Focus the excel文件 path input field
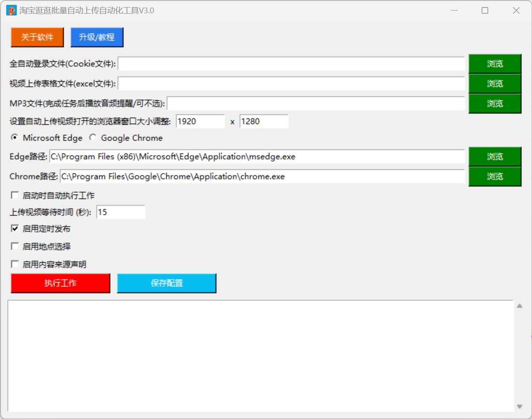Screen dimensions: 532x419 pos(291,83)
